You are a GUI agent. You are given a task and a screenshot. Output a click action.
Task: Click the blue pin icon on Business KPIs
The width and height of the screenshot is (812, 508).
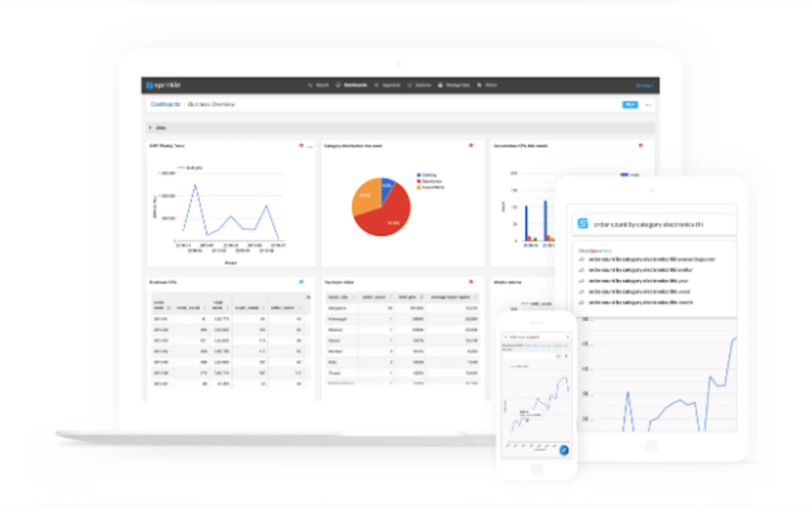[x=301, y=282]
